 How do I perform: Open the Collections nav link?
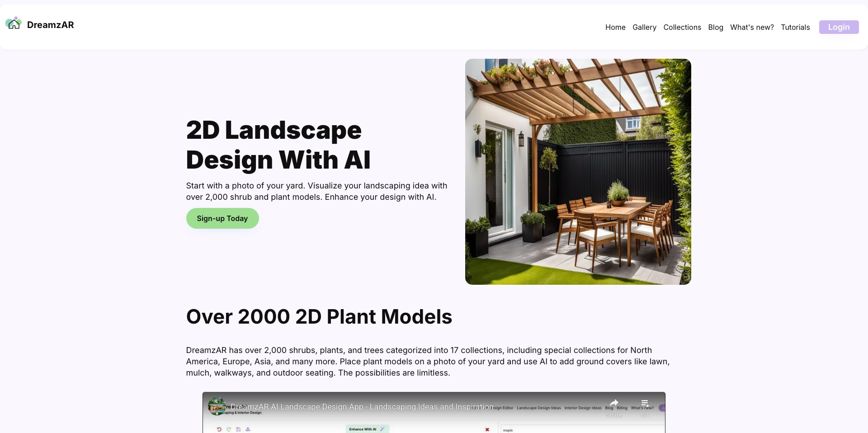point(682,27)
